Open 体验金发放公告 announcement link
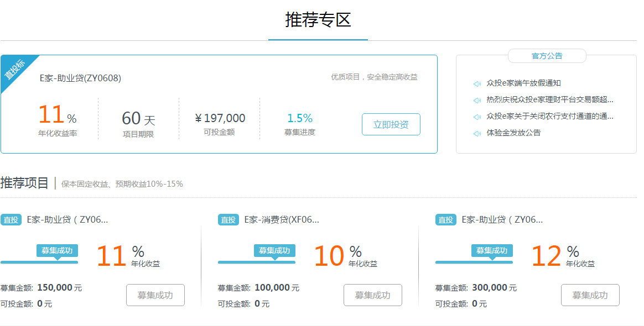 [x=513, y=133]
